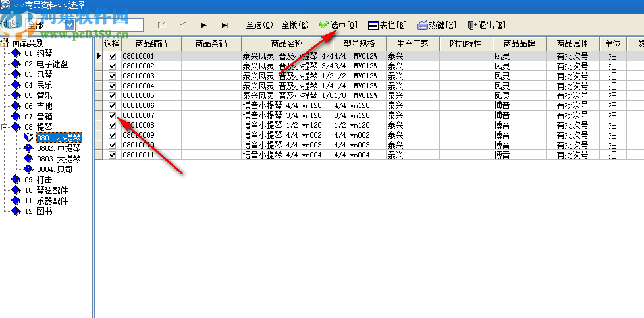Click title bar app icon

pyautogui.click(x=5, y=5)
